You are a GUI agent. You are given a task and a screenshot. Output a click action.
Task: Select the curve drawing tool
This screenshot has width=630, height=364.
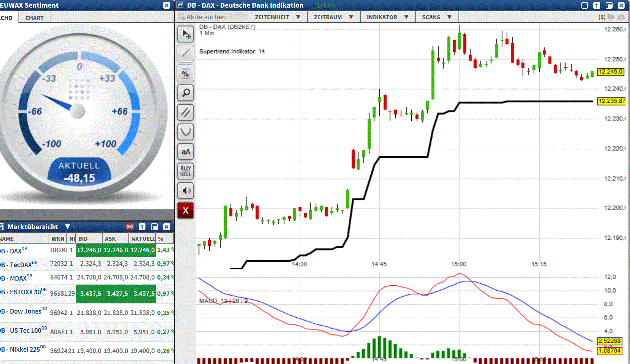tap(185, 132)
